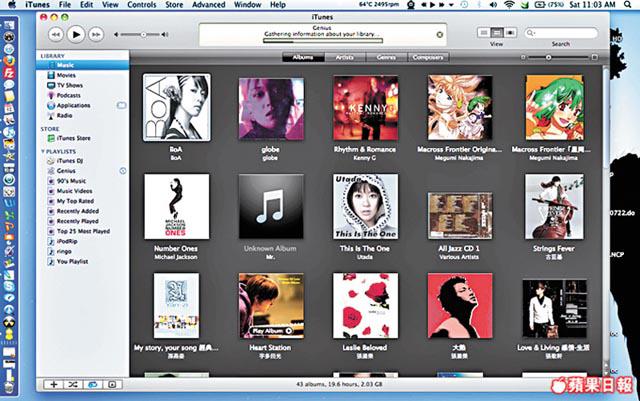Click the Search input field
The height and width of the screenshot is (401, 640).
561,33
